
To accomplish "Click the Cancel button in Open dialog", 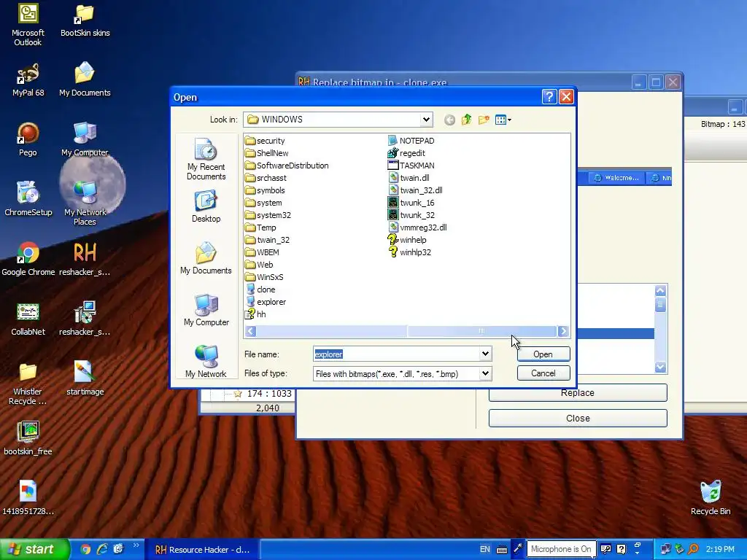I will pos(543,373).
